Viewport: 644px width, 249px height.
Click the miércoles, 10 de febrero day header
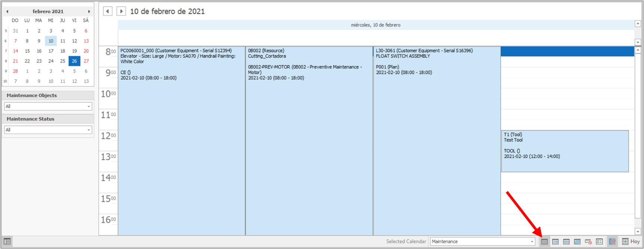coord(376,25)
